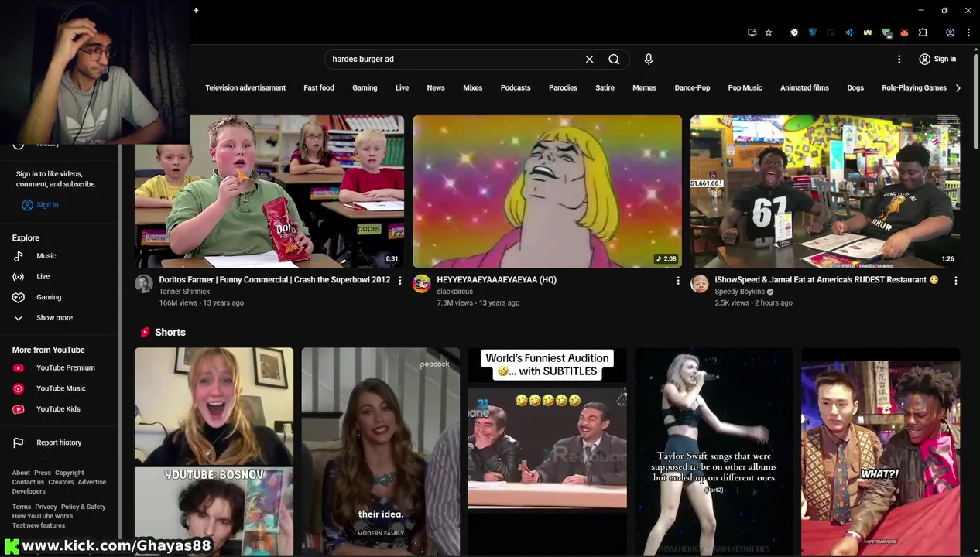Open slackcircus channel link
Image resolution: width=980 pixels, height=557 pixels.
[454, 292]
